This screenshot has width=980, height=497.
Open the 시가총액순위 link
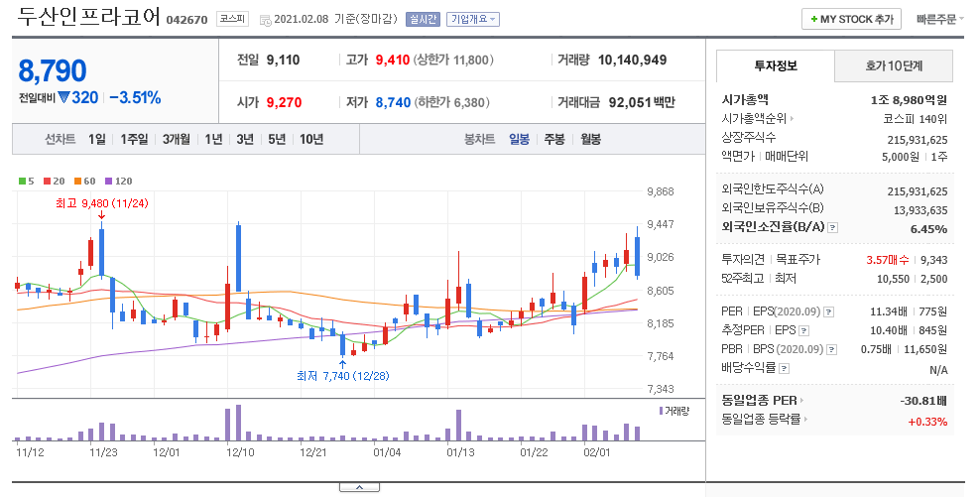pos(758,119)
